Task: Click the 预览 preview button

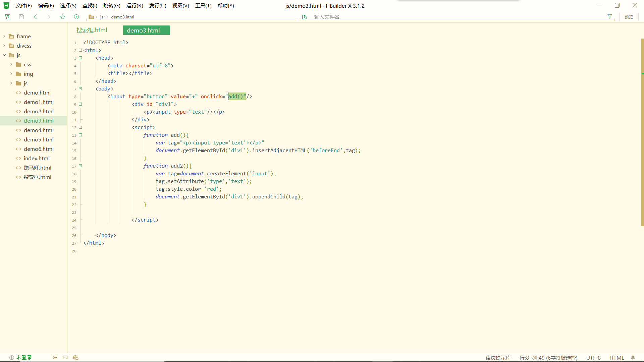Action: pos(629,17)
